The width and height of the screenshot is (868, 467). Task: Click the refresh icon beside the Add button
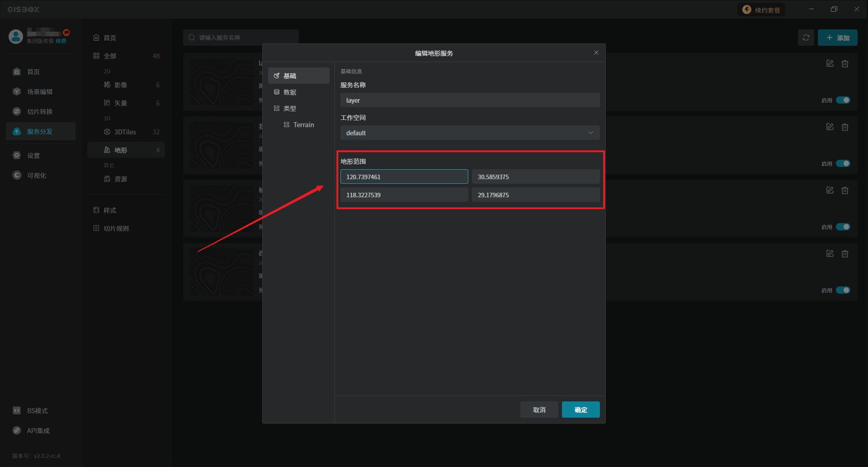tap(806, 38)
